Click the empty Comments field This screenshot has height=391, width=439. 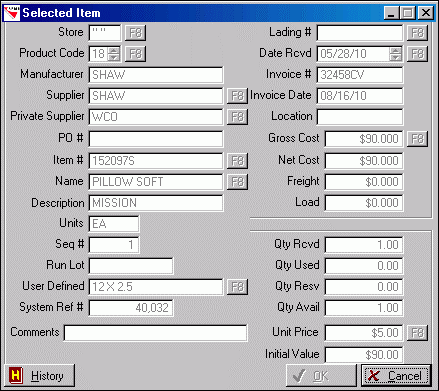tap(156, 333)
